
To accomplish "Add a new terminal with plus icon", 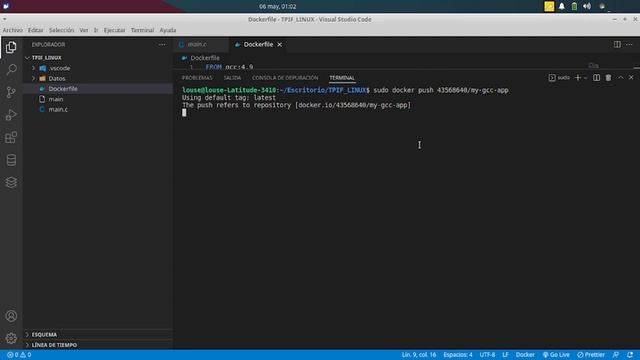I will (577, 78).
